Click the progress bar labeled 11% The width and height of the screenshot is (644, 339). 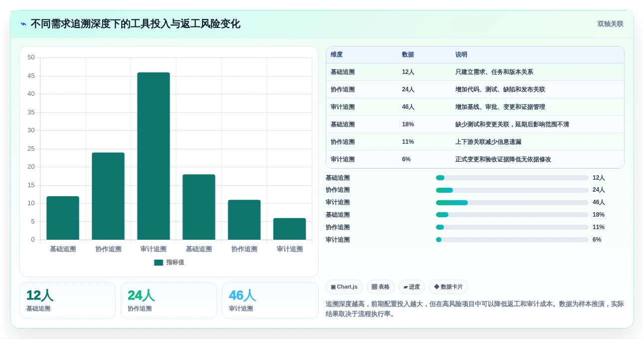(x=512, y=227)
